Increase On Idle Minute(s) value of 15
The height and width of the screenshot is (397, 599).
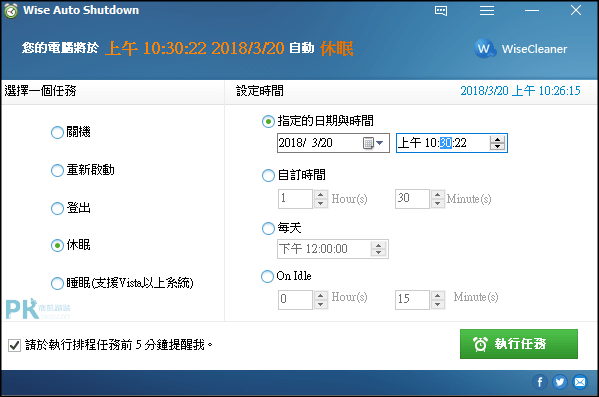point(438,295)
